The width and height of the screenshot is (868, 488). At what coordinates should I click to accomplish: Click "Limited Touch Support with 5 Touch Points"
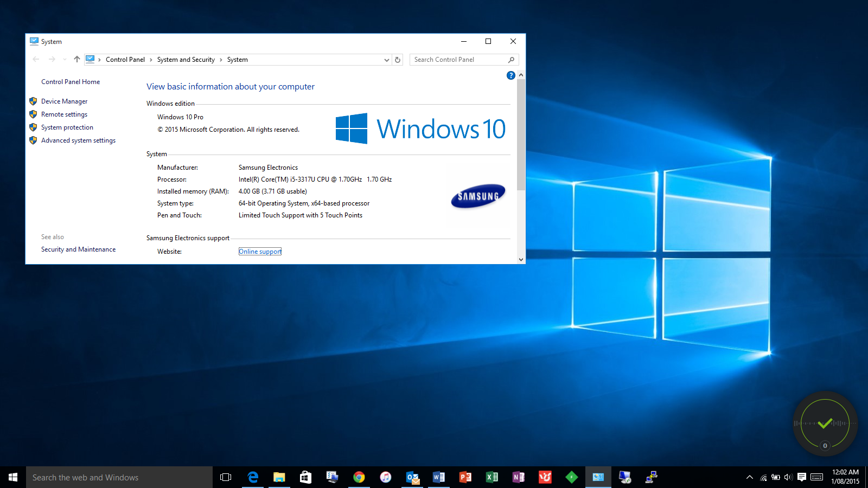301,215
